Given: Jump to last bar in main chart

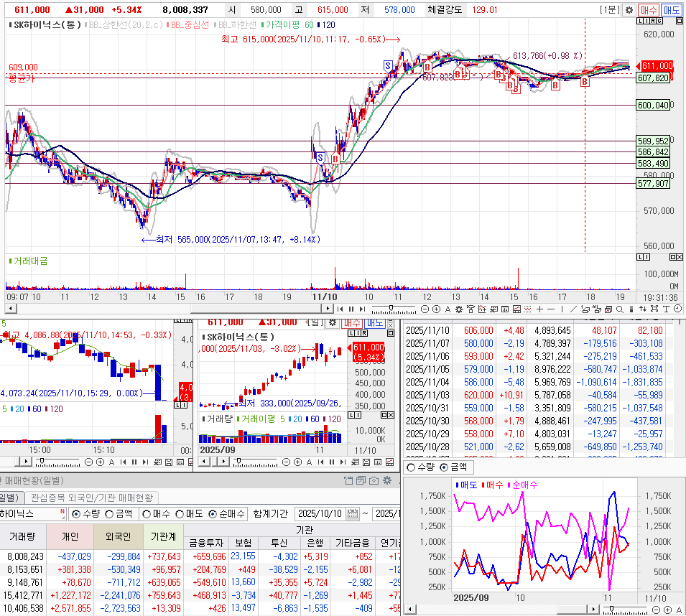Looking at the screenshot, I should (362, 309).
